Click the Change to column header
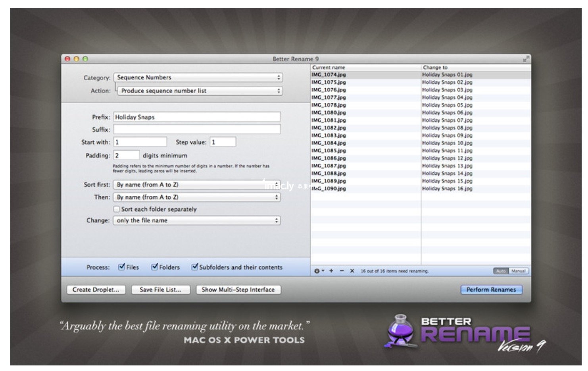Screen dimensions: 588x371 [x=476, y=68]
